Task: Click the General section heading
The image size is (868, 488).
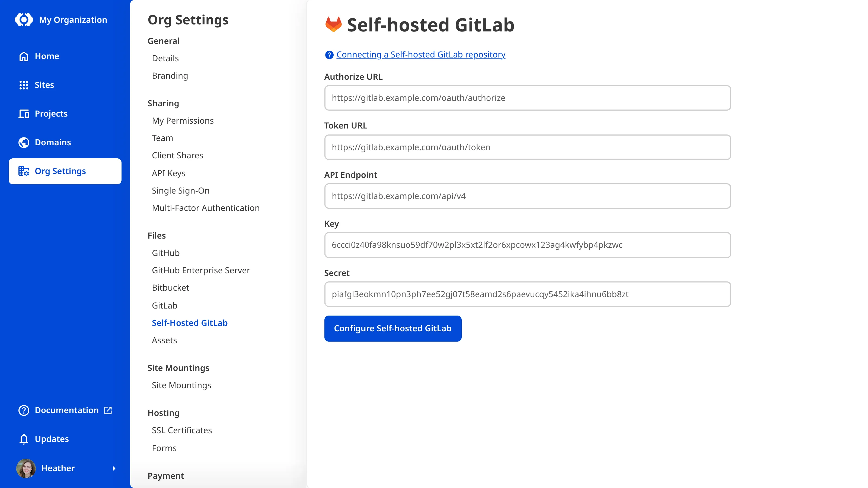Action: pyautogui.click(x=163, y=41)
